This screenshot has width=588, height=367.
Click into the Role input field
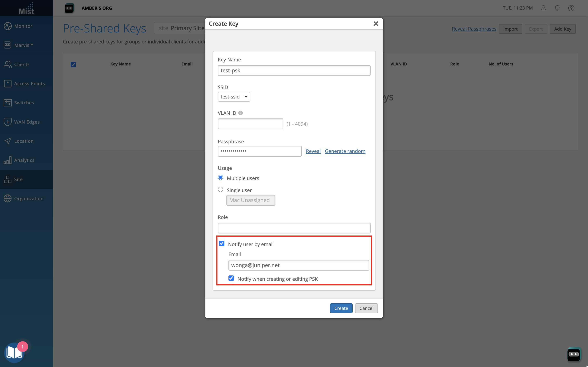(x=294, y=228)
